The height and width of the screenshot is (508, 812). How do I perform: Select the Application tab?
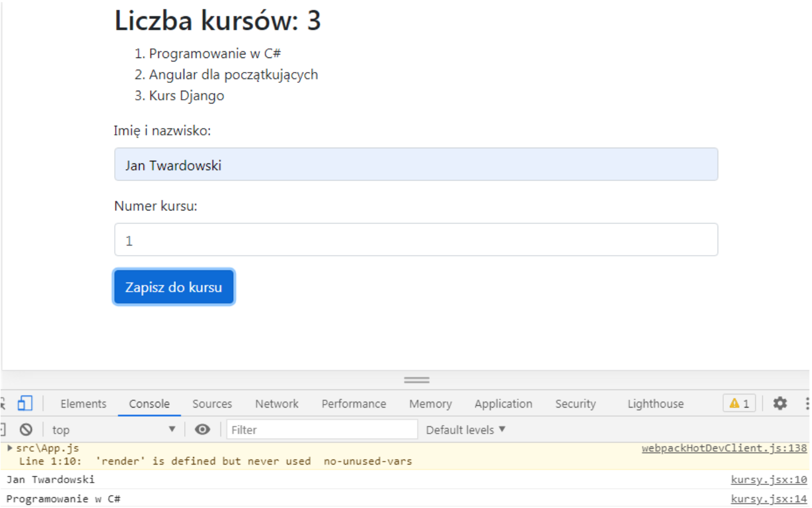[x=503, y=404]
